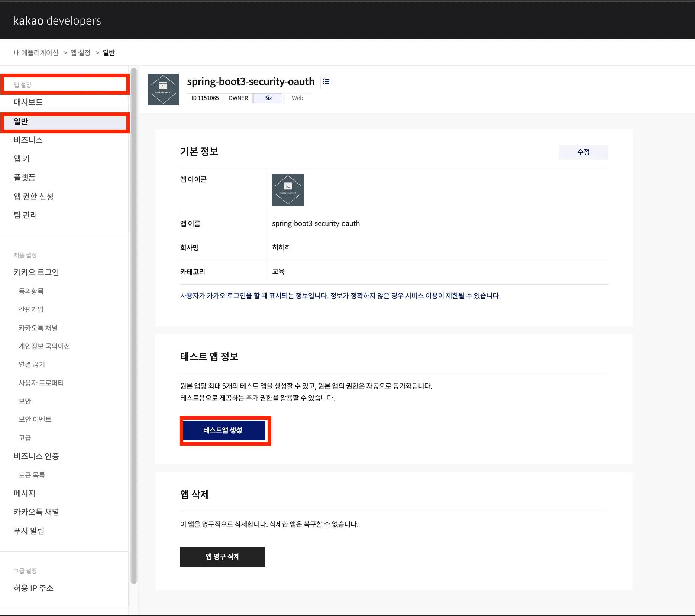Click the 앱 영구 삭제 button
695x616 pixels.
(223, 557)
